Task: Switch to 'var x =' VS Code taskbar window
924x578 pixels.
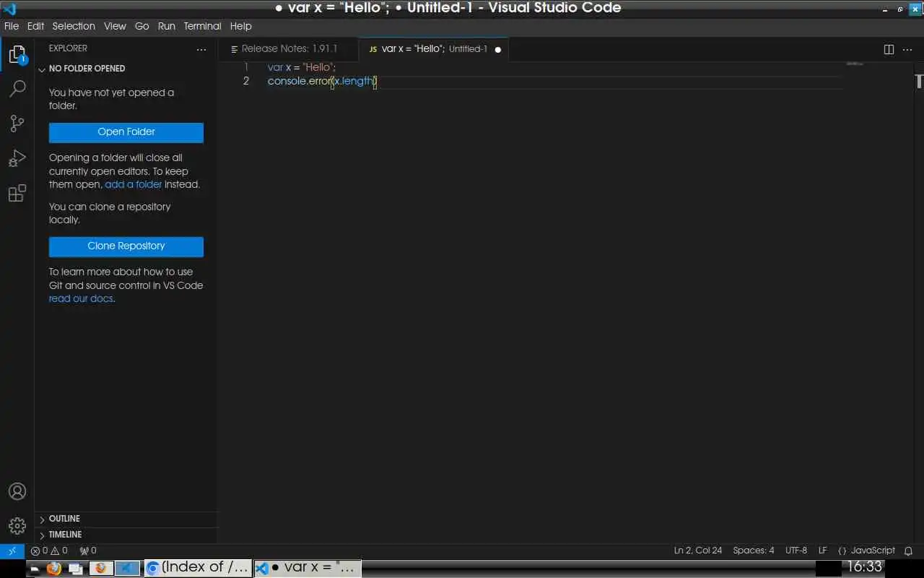Action: (307, 568)
